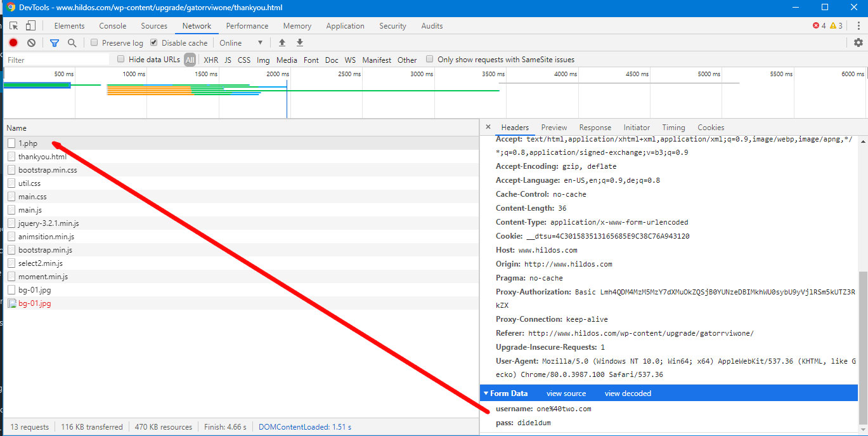This screenshot has height=436, width=868.
Task: Click the yellow warnings count indicator
Action: 836,26
